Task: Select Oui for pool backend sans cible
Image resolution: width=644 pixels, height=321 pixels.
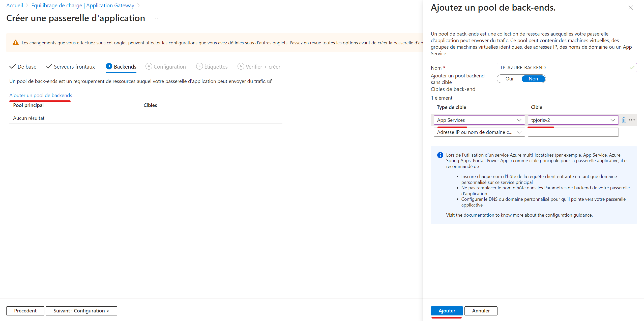Action: click(509, 79)
